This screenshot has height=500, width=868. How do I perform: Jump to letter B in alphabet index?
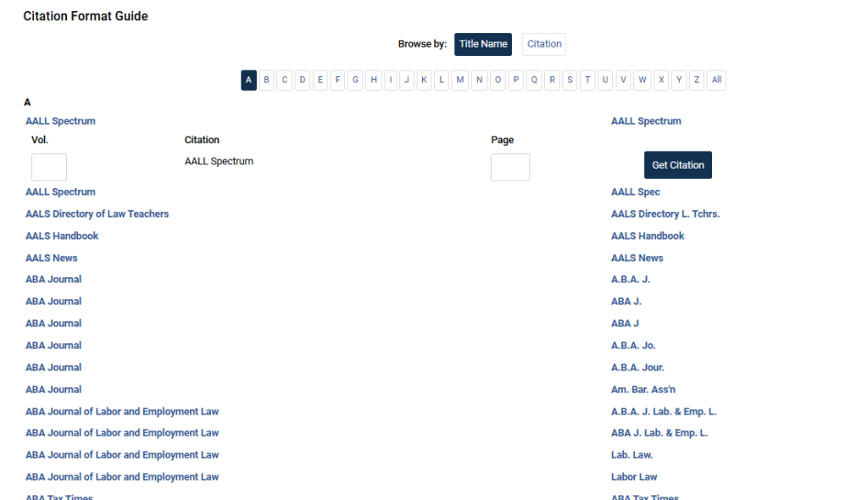coord(266,81)
